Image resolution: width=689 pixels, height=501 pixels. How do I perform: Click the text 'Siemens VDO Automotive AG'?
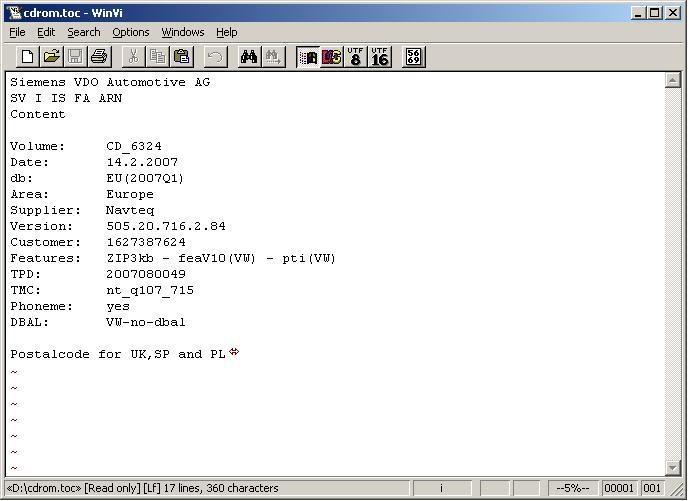click(x=110, y=82)
